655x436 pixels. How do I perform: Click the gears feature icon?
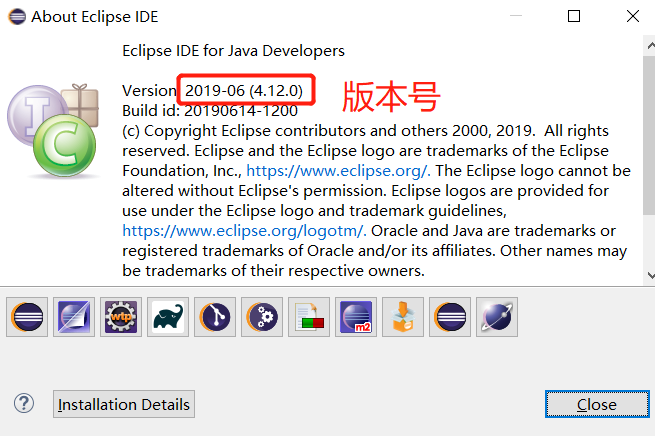[262, 317]
